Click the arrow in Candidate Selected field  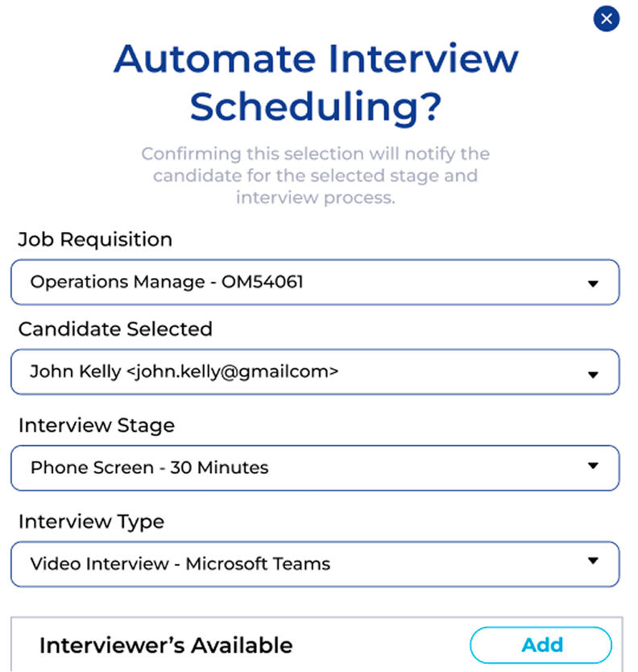pyautogui.click(x=593, y=374)
